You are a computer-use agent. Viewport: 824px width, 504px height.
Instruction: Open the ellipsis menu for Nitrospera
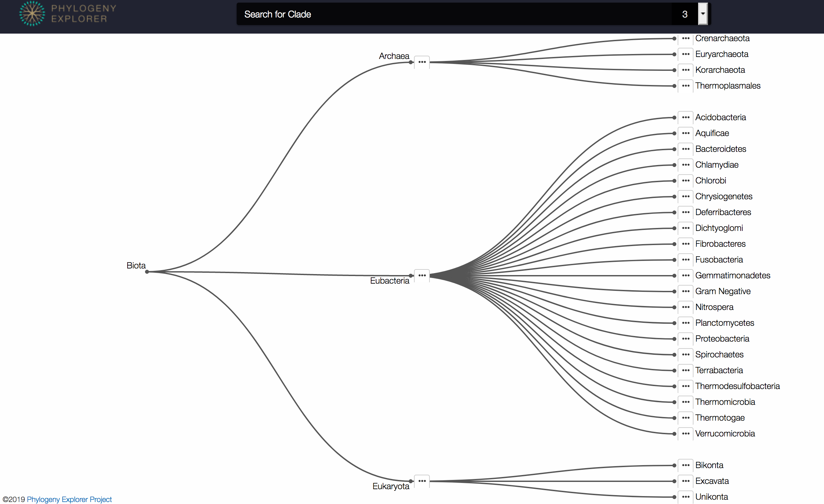pyautogui.click(x=686, y=307)
